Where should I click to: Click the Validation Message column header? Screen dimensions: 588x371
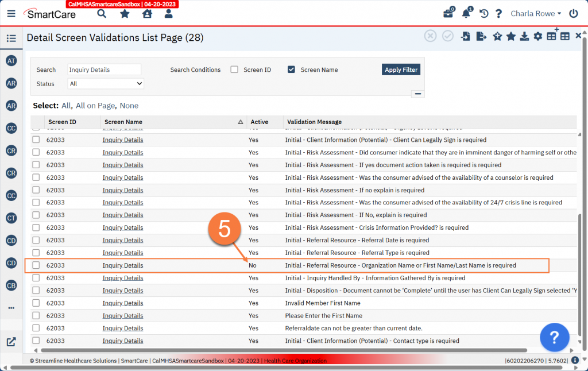click(x=314, y=122)
